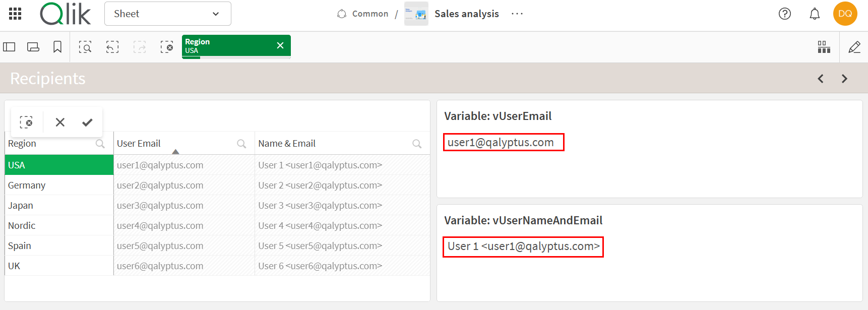
Task: Open the Common space link
Action: (x=363, y=14)
